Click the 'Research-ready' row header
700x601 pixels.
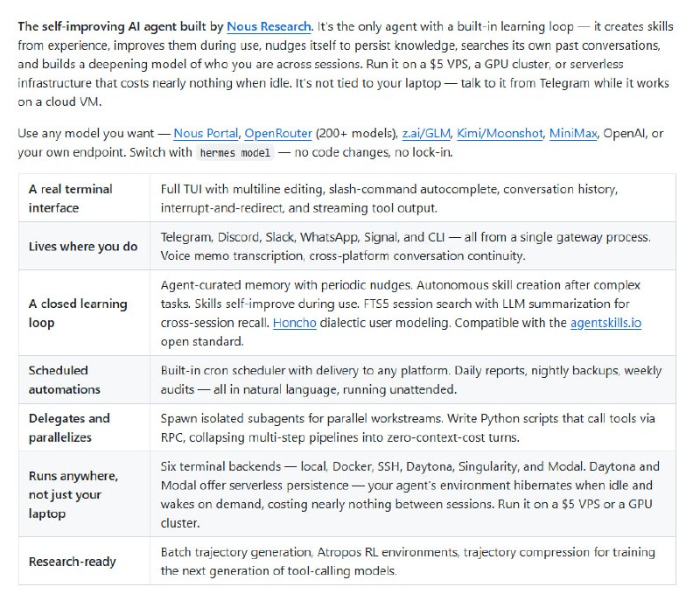(x=73, y=562)
